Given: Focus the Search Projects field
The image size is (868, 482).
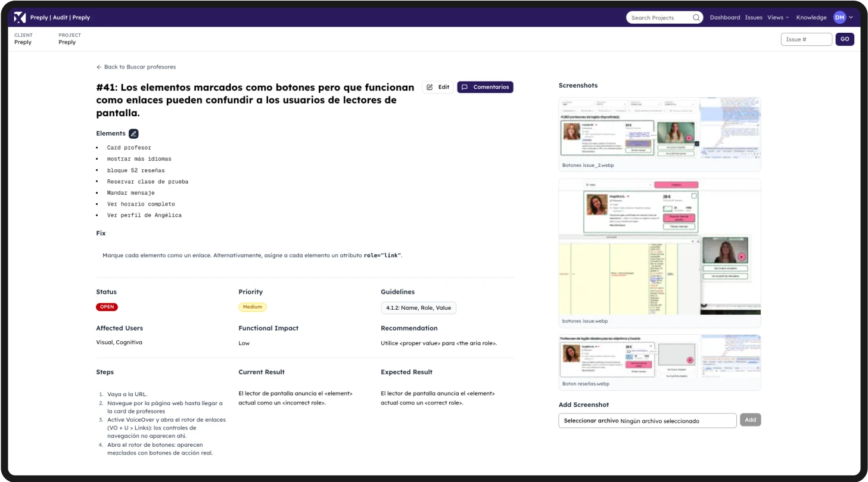Looking at the screenshot, I should pos(664,18).
